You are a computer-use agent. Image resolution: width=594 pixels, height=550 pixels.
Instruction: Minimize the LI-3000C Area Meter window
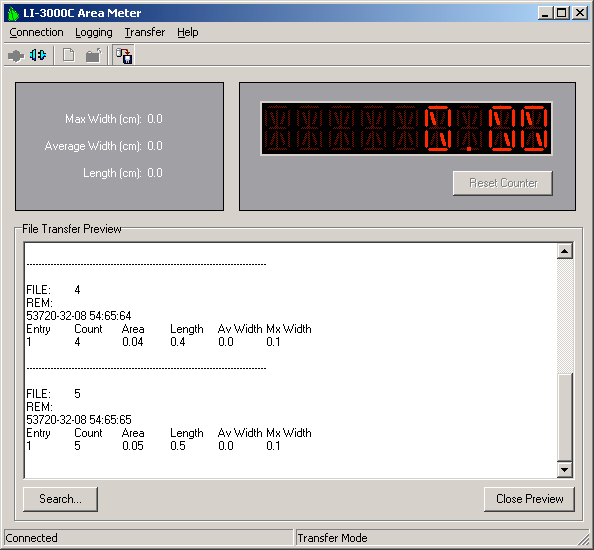(545, 13)
